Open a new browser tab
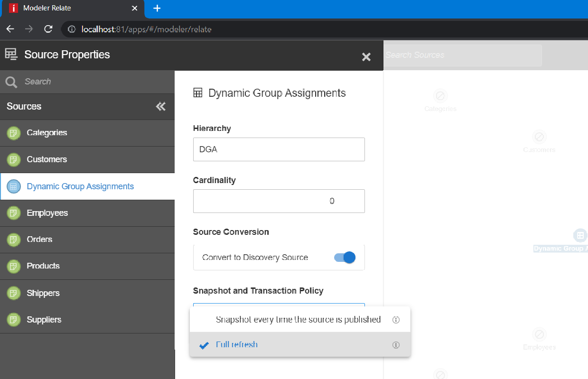 [x=157, y=9]
